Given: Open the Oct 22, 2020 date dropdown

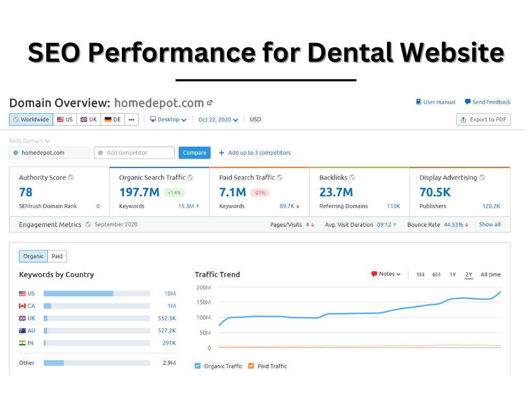Looking at the screenshot, I should pos(218,119).
